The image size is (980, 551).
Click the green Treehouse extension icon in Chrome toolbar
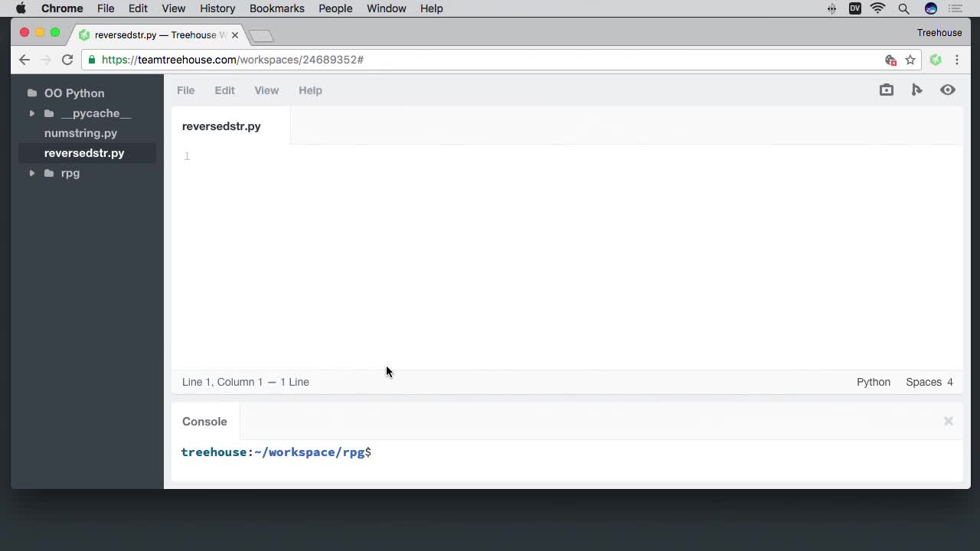(x=936, y=59)
